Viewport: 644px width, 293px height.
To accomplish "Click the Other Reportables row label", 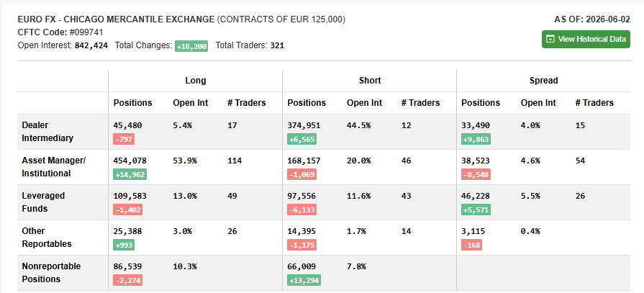I will (x=46, y=238).
